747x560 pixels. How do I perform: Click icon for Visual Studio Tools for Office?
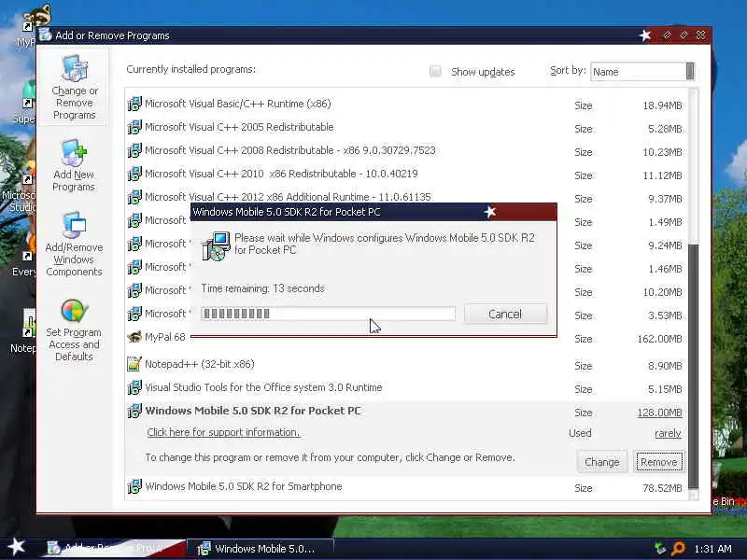coord(134,387)
